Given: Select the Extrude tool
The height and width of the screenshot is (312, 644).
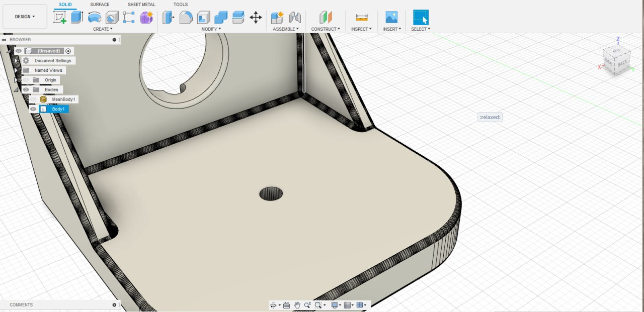Looking at the screenshot, I should (x=76, y=18).
